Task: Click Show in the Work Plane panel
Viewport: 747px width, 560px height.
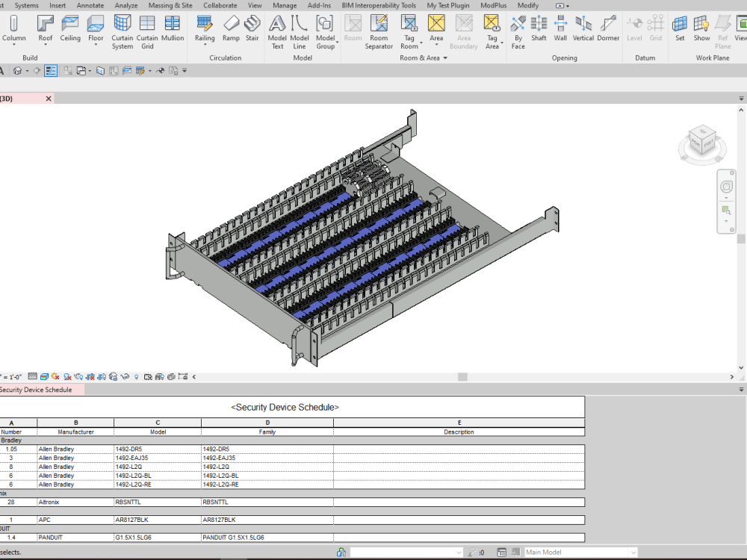Action: coord(701,30)
